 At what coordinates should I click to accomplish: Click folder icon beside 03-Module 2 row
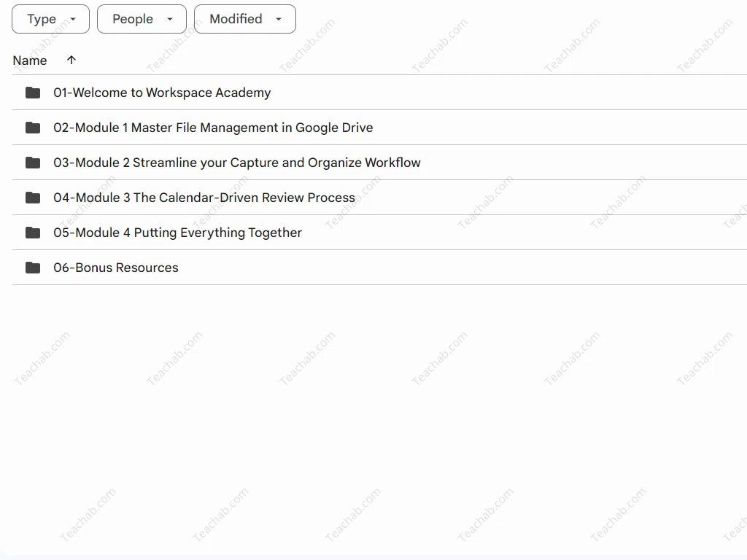pyautogui.click(x=33, y=163)
